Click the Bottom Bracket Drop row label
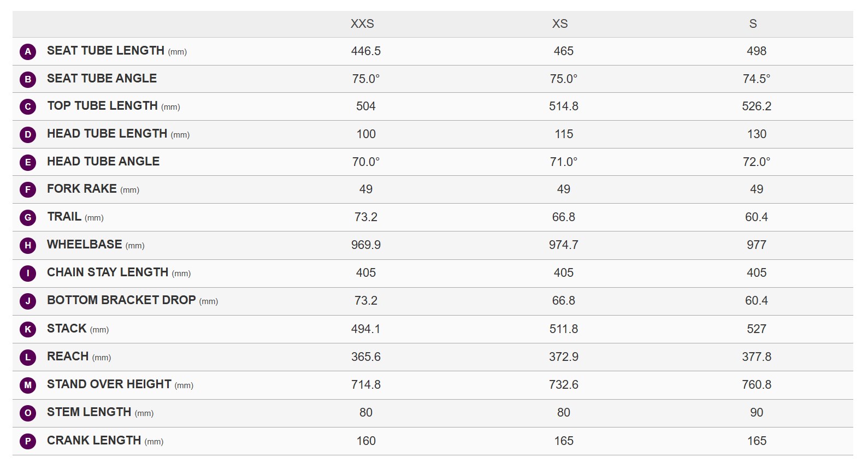Image resolution: width=868 pixels, height=469 pixels. click(x=121, y=300)
